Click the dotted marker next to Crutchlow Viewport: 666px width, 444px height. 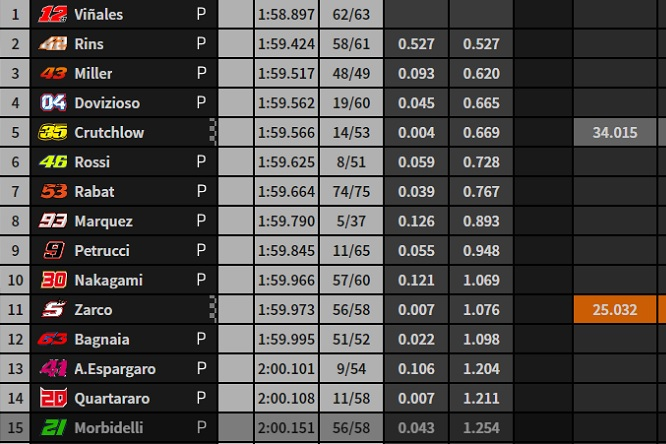[x=213, y=132]
